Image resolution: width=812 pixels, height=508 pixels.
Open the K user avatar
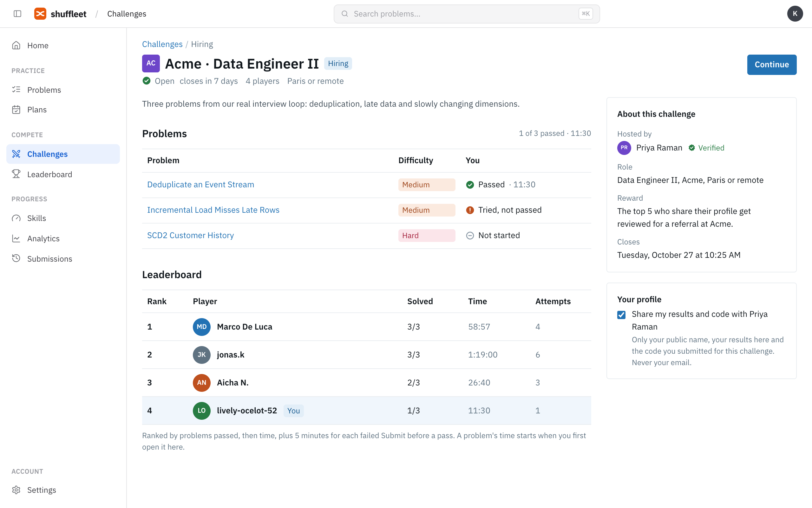pyautogui.click(x=795, y=14)
